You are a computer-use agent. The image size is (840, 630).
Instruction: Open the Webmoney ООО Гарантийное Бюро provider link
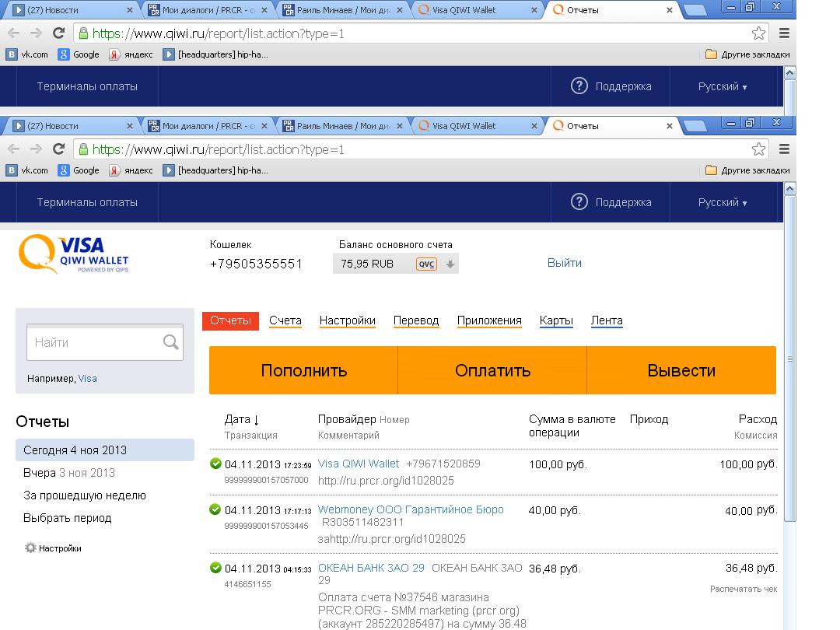(x=411, y=509)
